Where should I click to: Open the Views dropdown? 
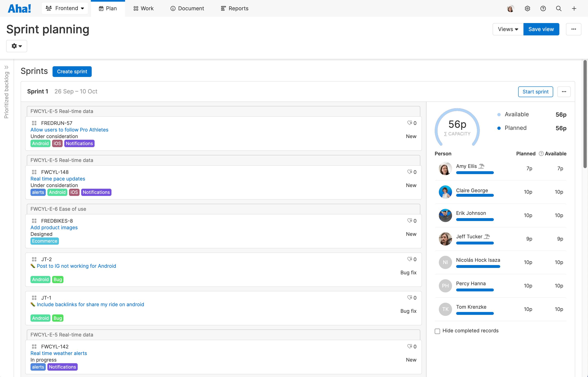[x=507, y=29]
